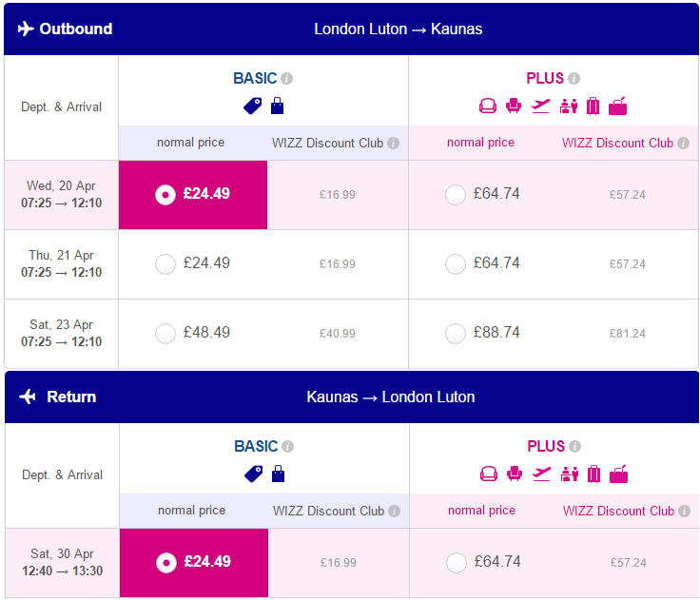Select return Sat 30 Apr PLUS £64.74 fare
The height and width of the screenshot is (600, 700).
[x=457, y=563]
